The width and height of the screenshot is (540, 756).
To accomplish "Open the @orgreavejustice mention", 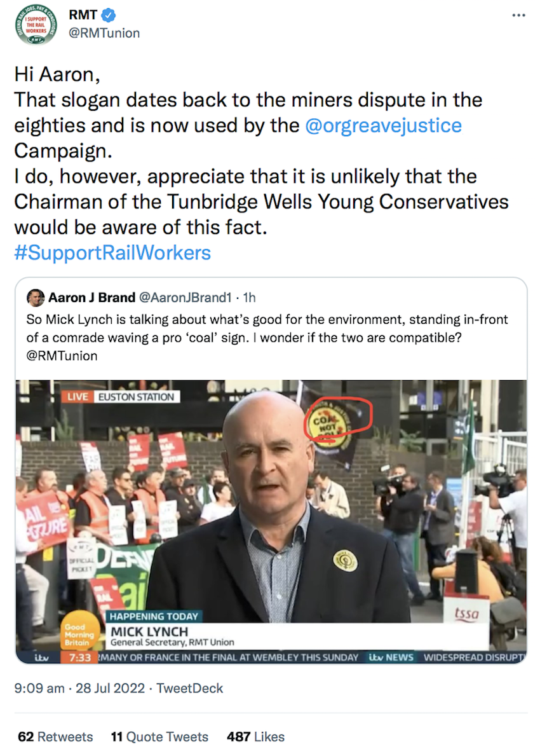I will click(x=384, y=125).
